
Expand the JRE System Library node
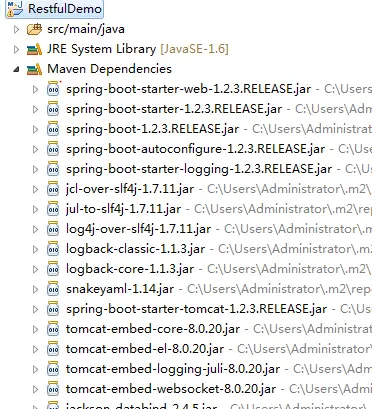pyautogui.click(x=16, y=50)
